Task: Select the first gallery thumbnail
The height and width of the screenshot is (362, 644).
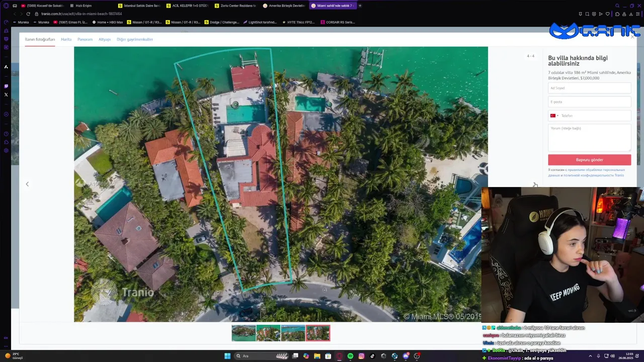Action: click(x=244, y=333)
